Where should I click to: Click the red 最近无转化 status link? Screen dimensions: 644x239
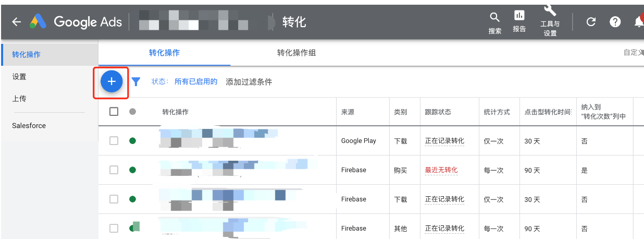coord(441,170)
